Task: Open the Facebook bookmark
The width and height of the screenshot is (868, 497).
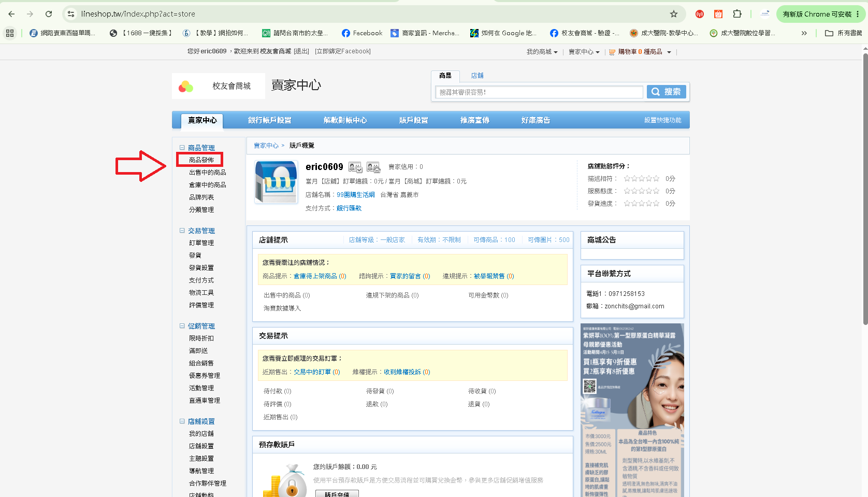Action: pyautogui.click(x=362, y=33)
